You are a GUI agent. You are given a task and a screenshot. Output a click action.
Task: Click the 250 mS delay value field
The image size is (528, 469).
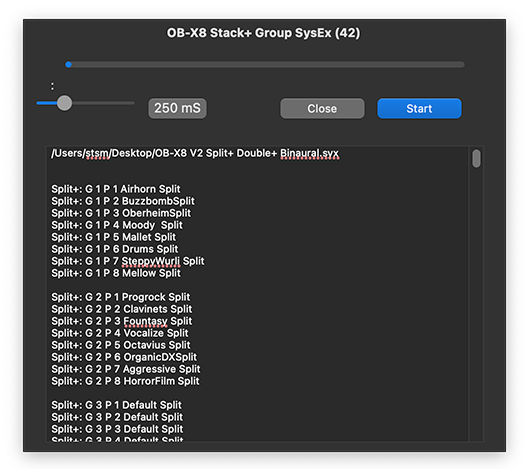pos(177,108)
